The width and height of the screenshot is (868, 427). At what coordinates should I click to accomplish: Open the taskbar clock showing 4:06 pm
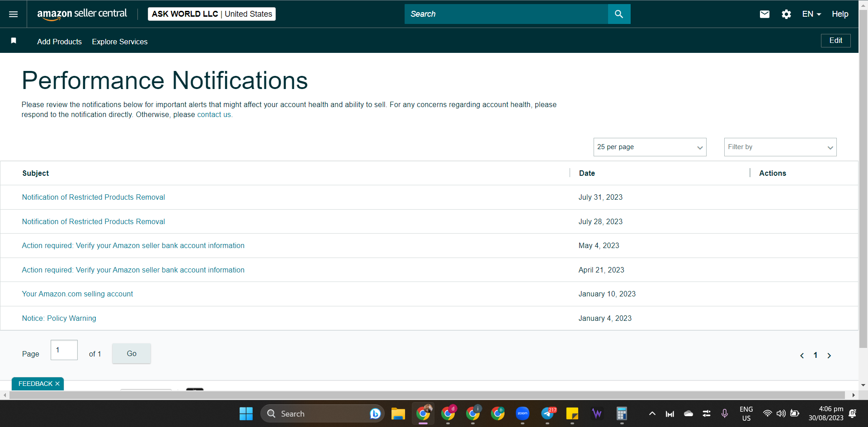826,413
